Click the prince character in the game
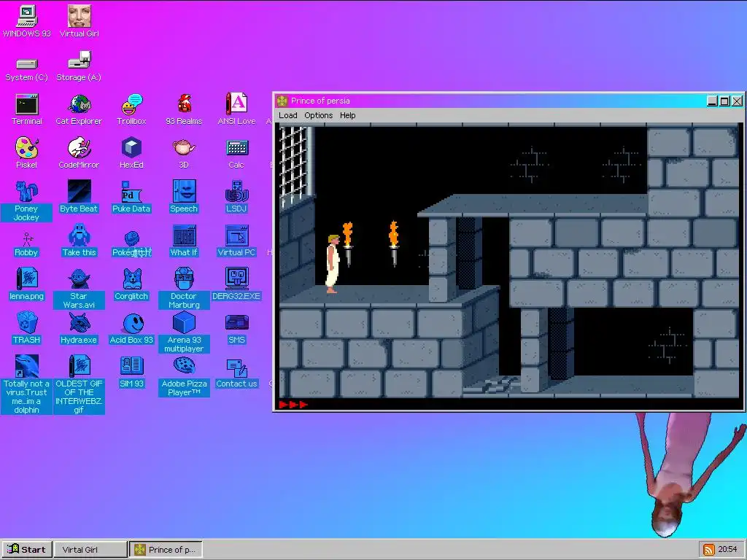This screenshot has height=560, width=747. pyautogui.click(x=333, y=264)
